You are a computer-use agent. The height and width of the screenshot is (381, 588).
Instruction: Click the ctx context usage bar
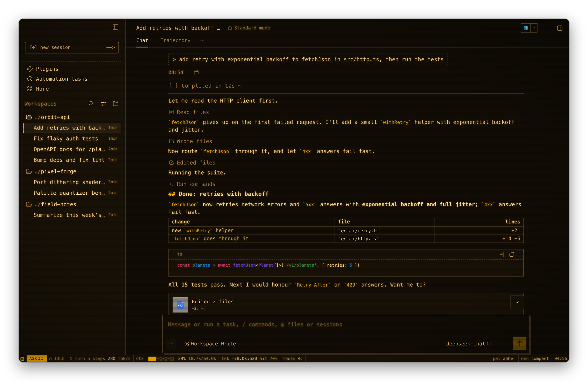(x=160, y=359)
